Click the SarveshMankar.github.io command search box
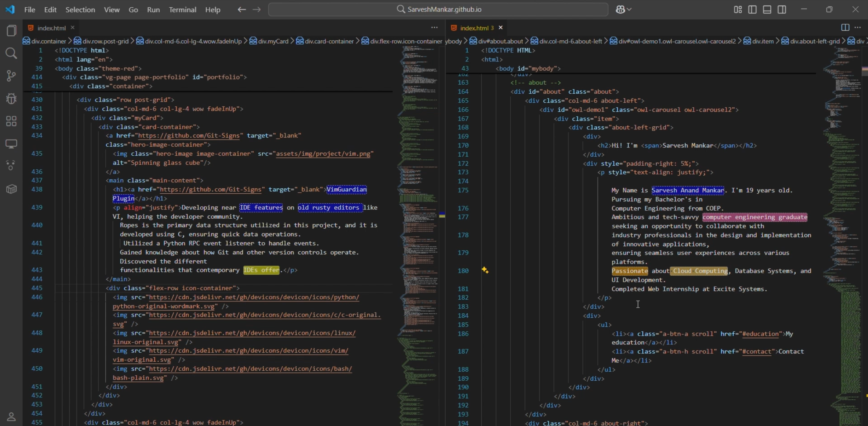Viewport: 868px width, 426px height. click(x=438, y=10)
